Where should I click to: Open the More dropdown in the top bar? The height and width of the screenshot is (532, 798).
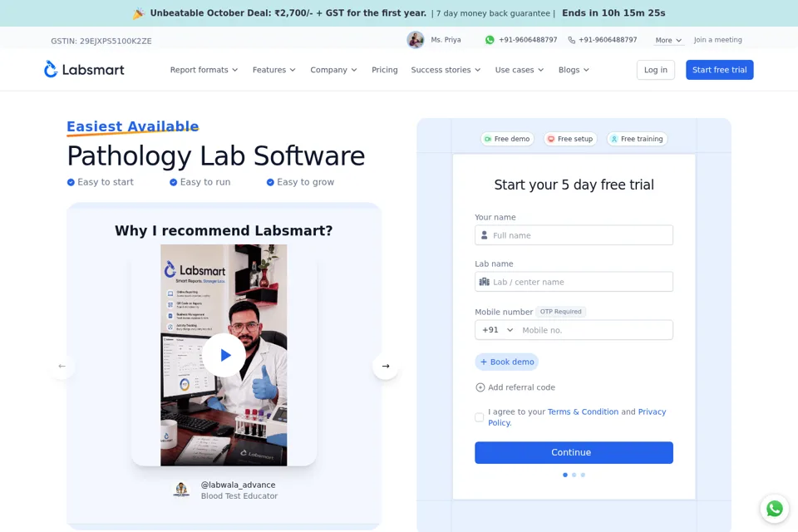click(667, 40)
